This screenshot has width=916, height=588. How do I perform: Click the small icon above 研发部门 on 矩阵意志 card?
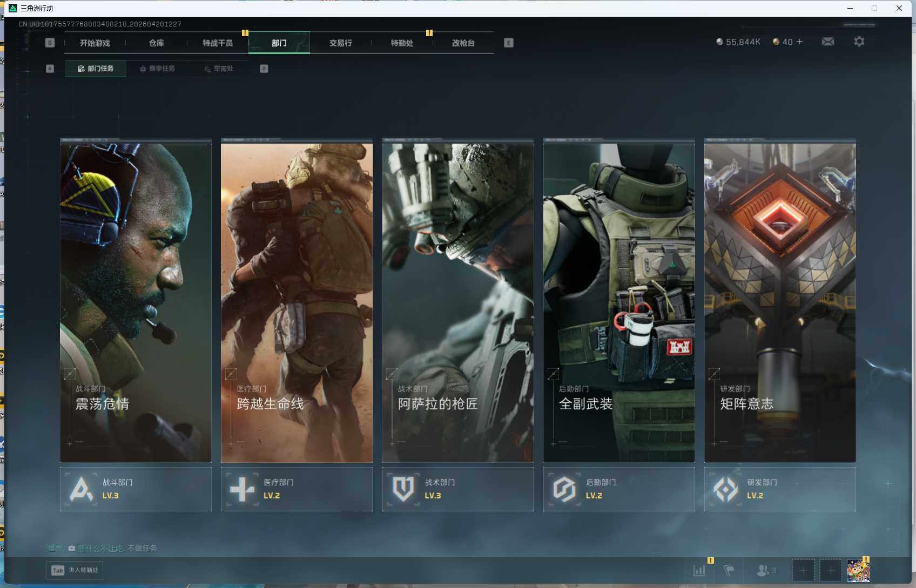click(x=714, y=374)
